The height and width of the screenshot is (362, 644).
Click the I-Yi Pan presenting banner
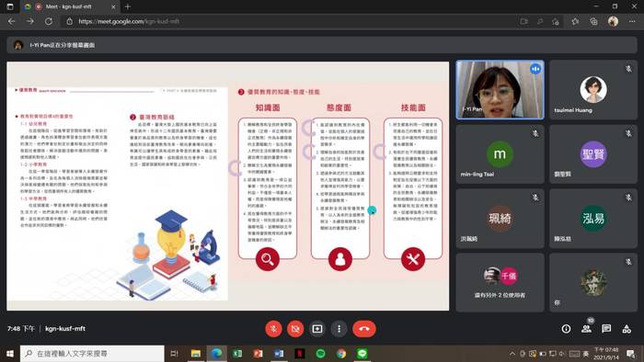(322, 45)
